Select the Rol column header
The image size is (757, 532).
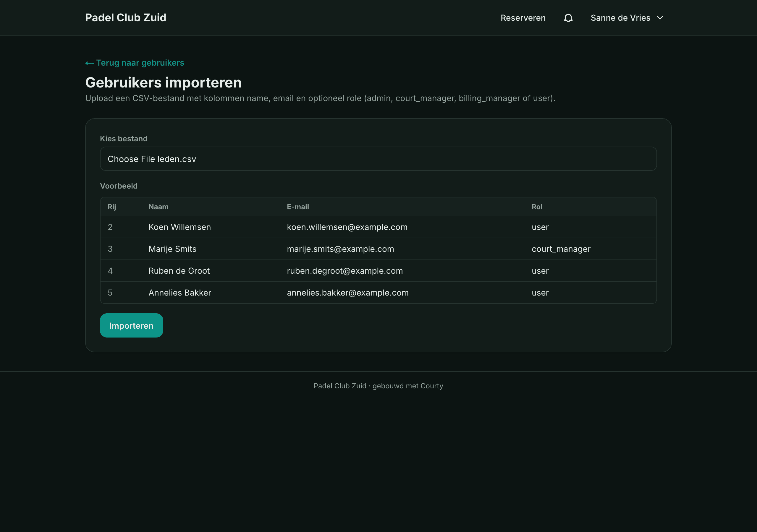click(537, 207)
